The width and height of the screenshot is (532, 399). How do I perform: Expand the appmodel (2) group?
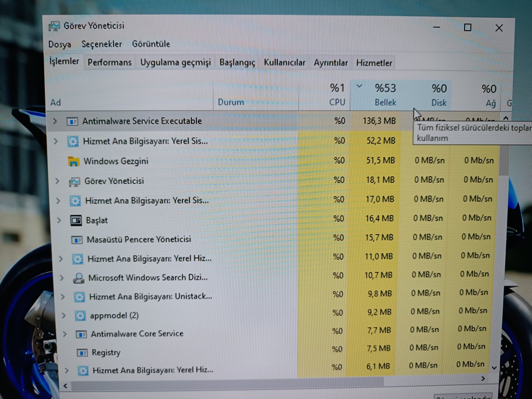64,315
